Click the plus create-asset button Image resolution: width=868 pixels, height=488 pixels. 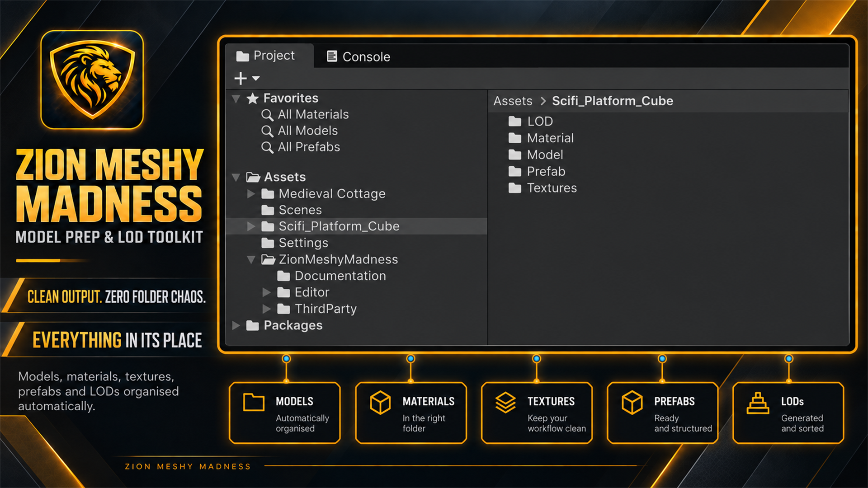pyautogui.click(x=241, y=79)
